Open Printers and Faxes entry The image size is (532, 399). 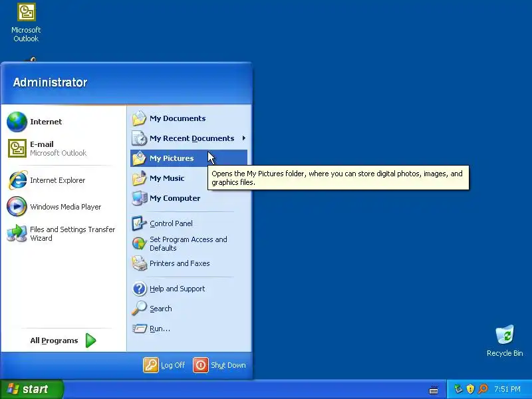189,263
